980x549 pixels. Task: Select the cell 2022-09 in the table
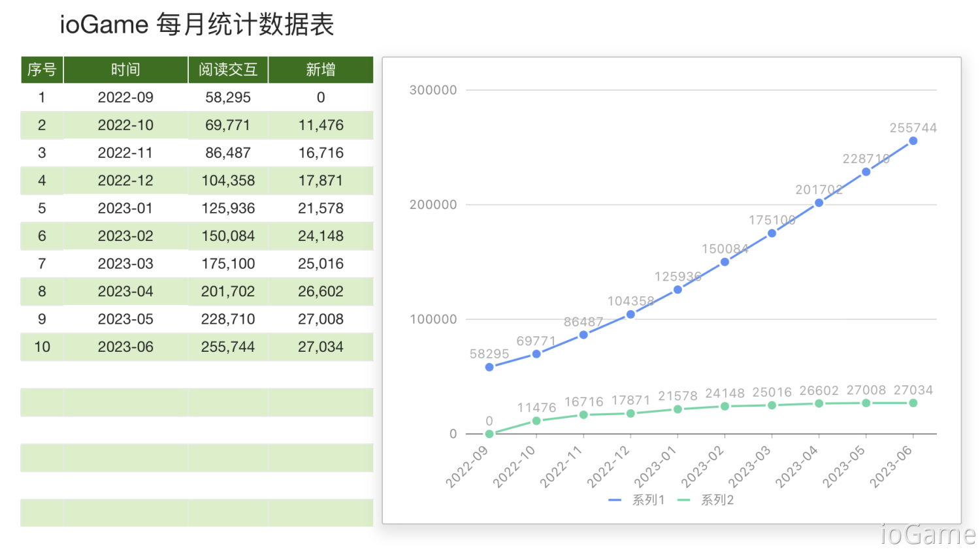pos(125,97)
